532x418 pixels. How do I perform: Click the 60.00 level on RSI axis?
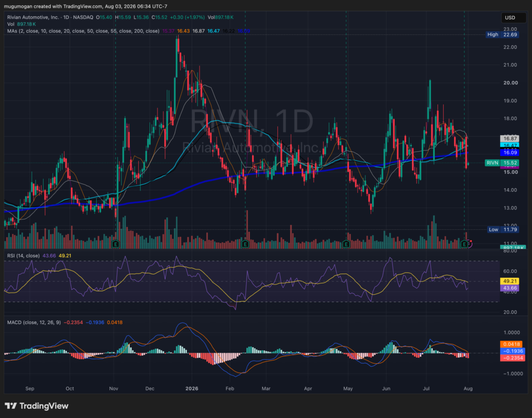[x=510, y=271]
